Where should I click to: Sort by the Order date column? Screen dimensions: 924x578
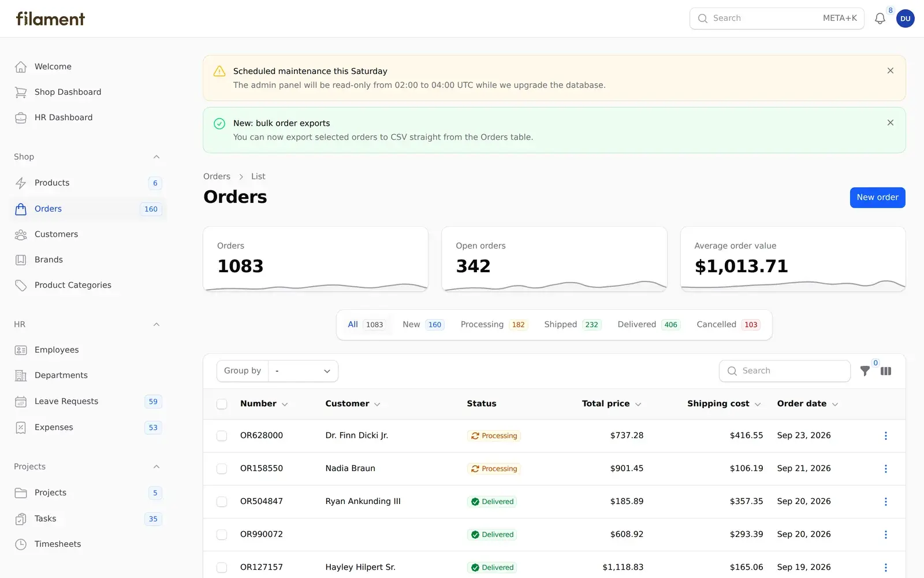(807, 404)
